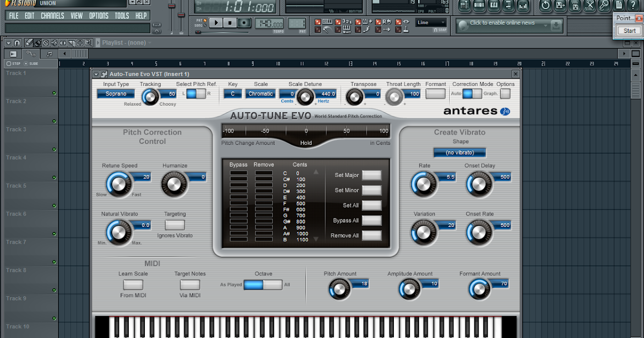Screen dimensions: 644x338
Task: Open the CHANNELS menu
Action: (52, 16)
